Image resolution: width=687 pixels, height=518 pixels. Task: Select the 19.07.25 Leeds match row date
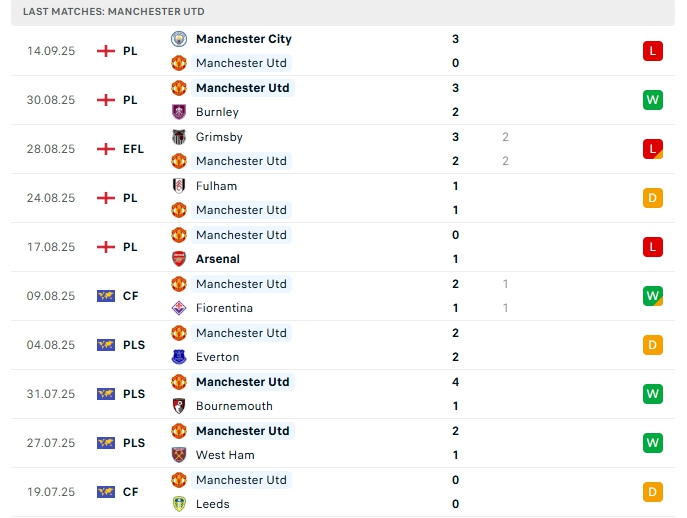(51, 492)
